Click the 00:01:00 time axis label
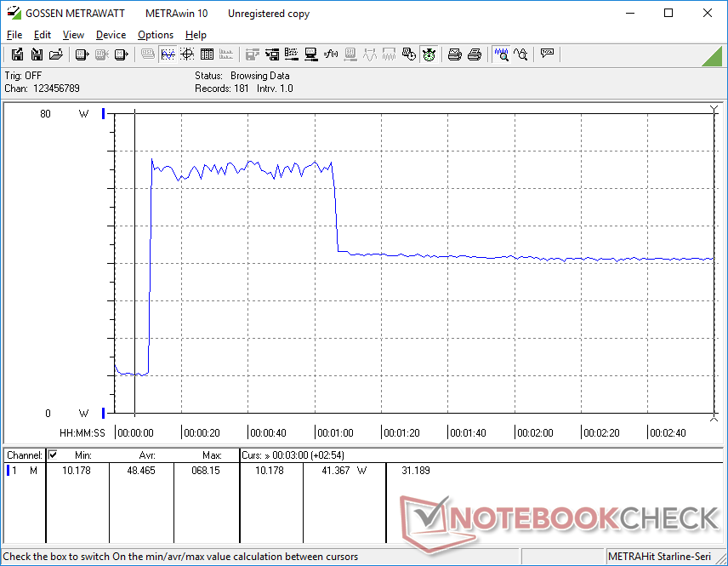728x566 pixels. [335, 432]
